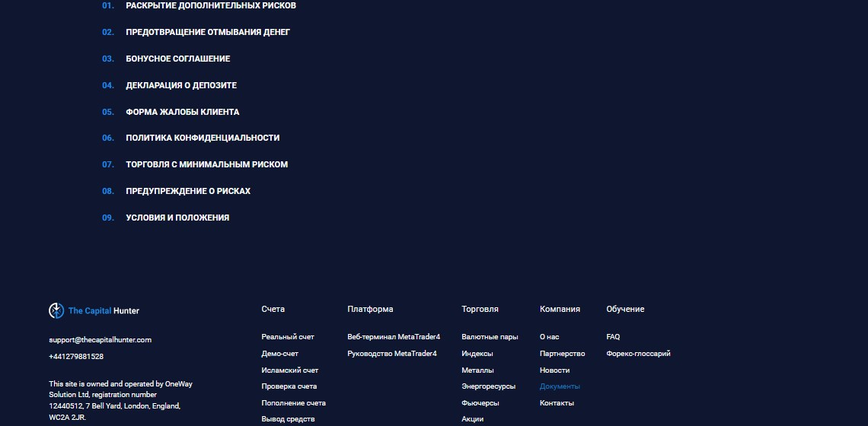Select Валютные пары under Торговля
Viewport: 868px width, 426px height.
point(490,336)
